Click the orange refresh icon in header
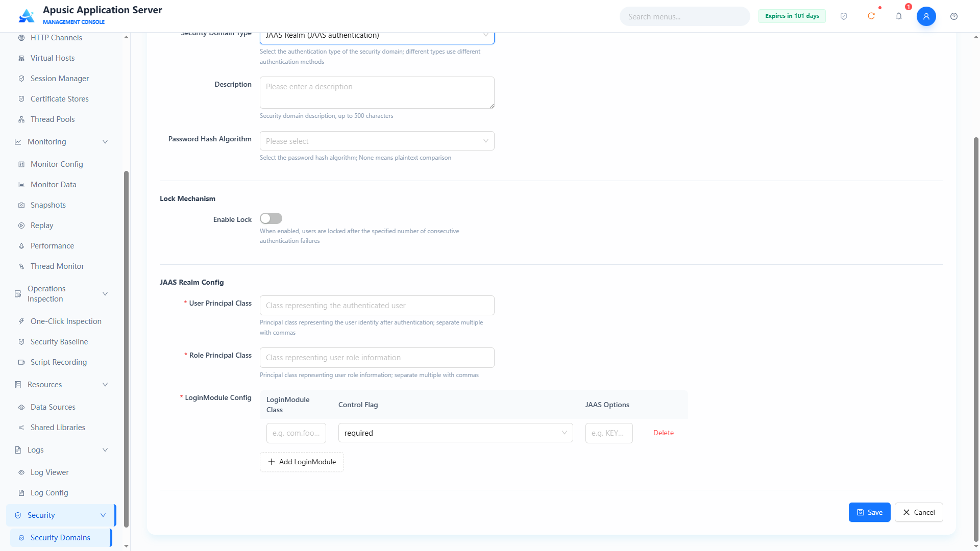The width and height of the screenshot is (980, 551). pos(871,16)
